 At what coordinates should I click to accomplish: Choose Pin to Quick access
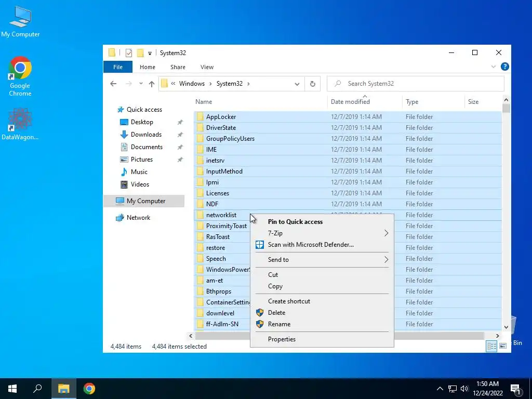322,221
